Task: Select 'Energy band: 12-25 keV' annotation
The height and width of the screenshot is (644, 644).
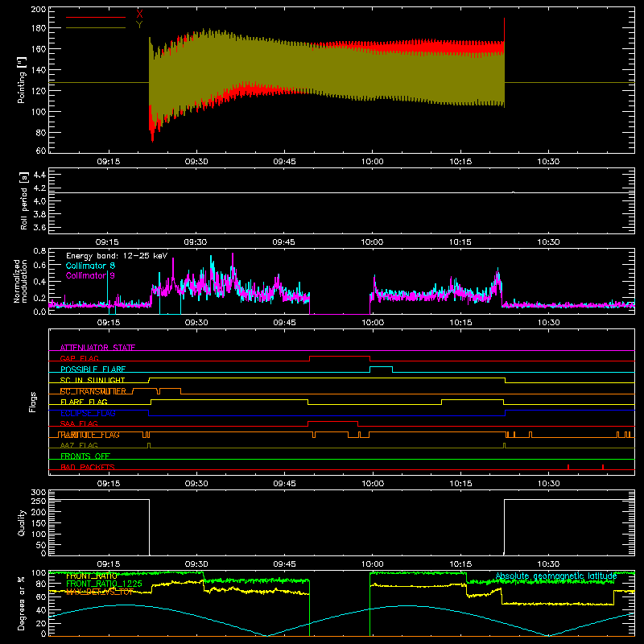Action: 117,256
